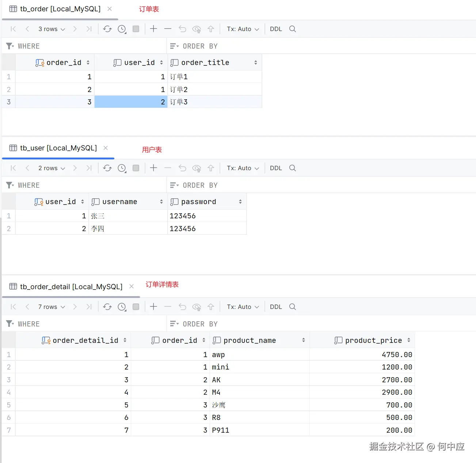The height and width of the screenshot is (463, 476).
Task: Click the product_name column header
Action: click(260, 340)
